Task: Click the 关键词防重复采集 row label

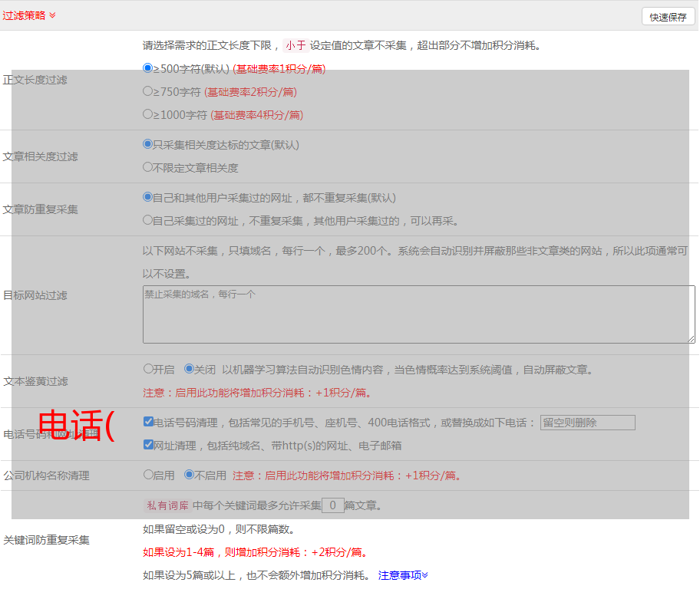Action: coord(46,541)
